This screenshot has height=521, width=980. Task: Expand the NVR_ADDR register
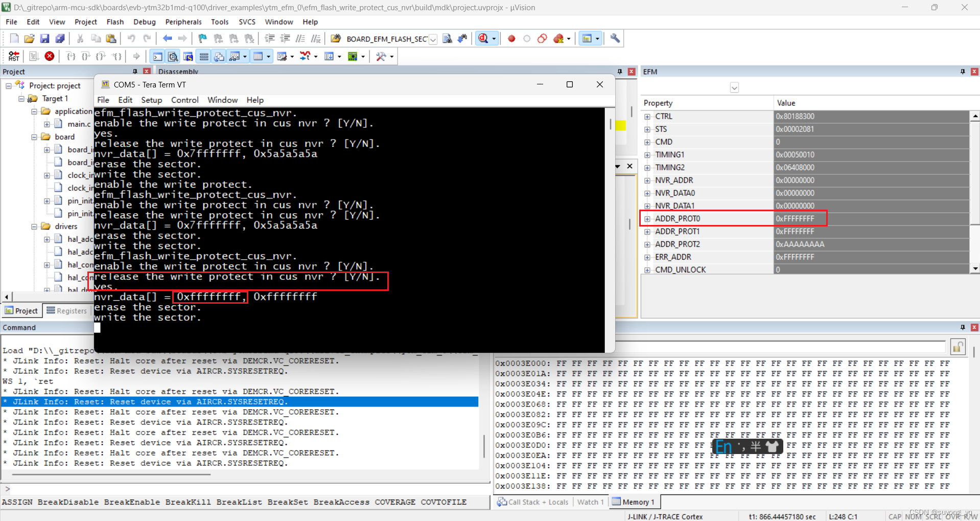pyautogui.click(x=647, y=180)
